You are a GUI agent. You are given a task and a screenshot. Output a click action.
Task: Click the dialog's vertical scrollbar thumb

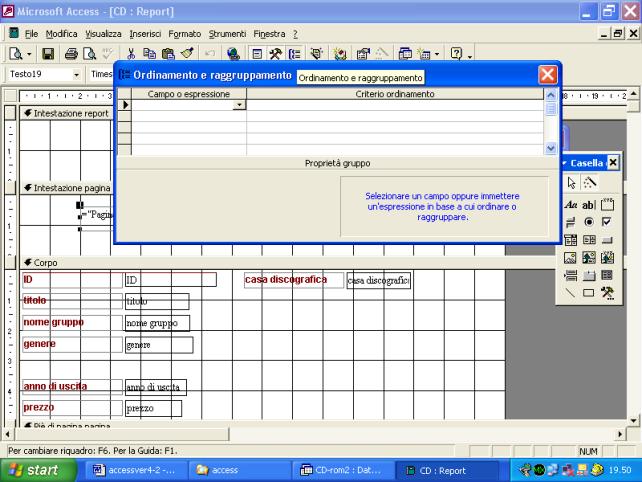click(551, 109)
